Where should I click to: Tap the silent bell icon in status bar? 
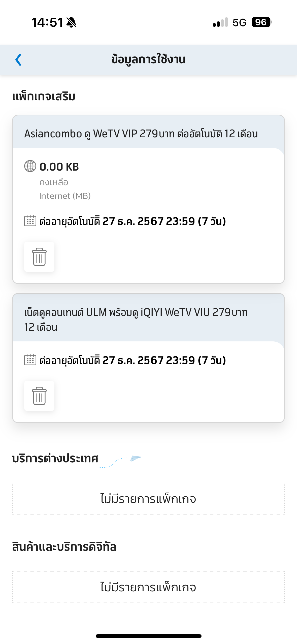tap(72, 22)
